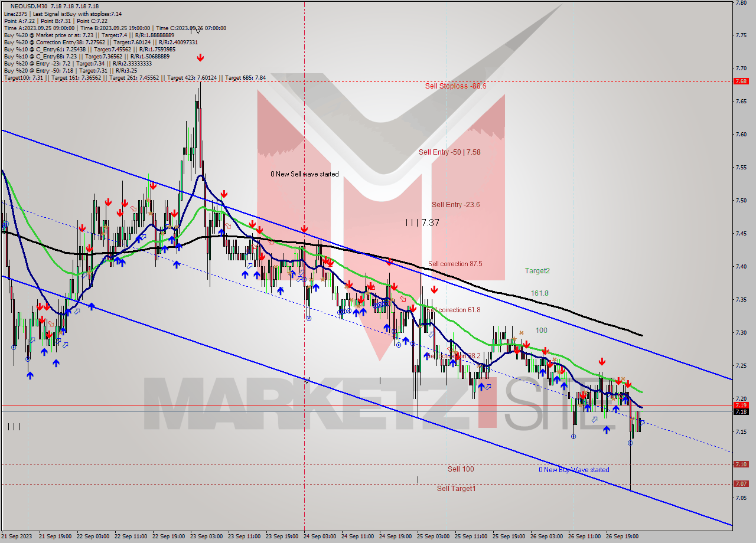Viewport: 756px width, 543px height.
Task: Select the '23 Sep 03:00' time label
Action: 207,537
